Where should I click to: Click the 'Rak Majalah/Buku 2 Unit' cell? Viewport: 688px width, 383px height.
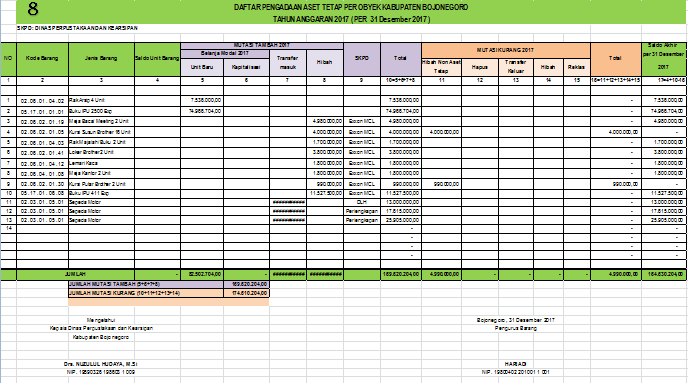(x=101, y=142)
